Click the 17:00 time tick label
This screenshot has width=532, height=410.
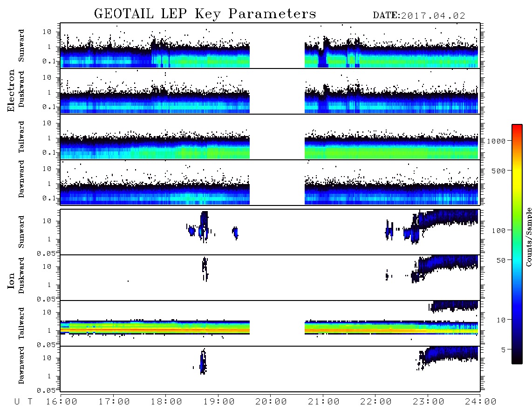114,402
